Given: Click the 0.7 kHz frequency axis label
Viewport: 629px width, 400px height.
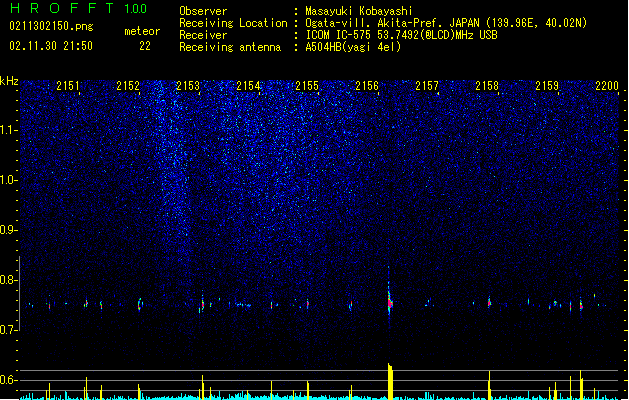Looking at the screenshot, I should tap(9, 330).
